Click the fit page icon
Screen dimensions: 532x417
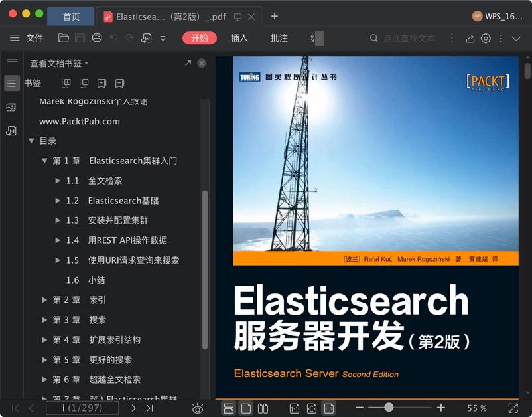tap(312, 408)
